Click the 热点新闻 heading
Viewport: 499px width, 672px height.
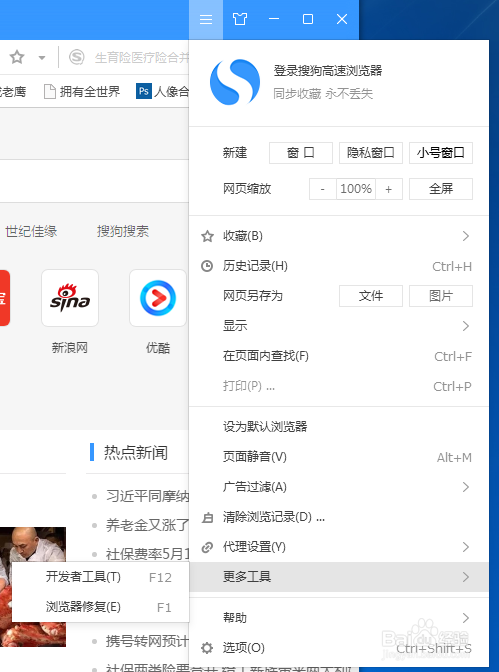pos(136,453)
